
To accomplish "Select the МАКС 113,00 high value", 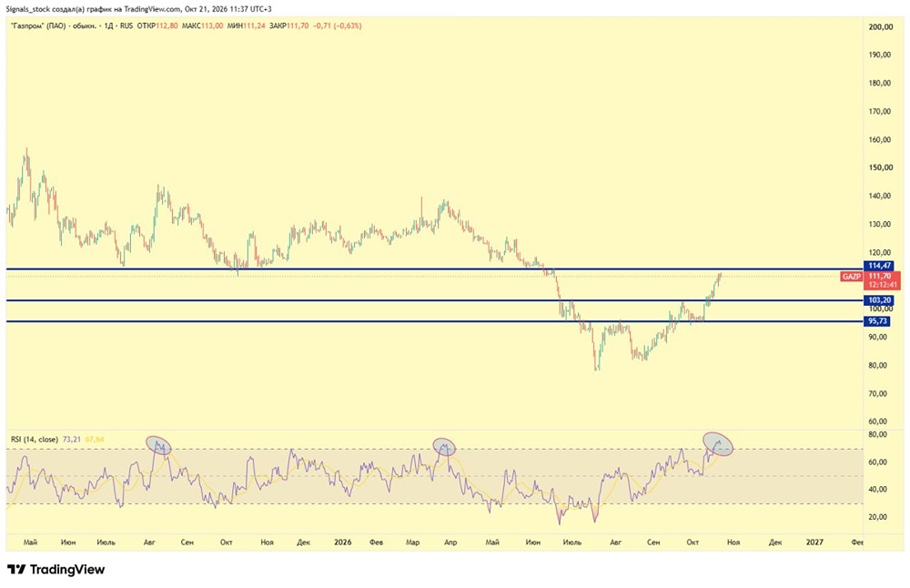I will point(203,26).
